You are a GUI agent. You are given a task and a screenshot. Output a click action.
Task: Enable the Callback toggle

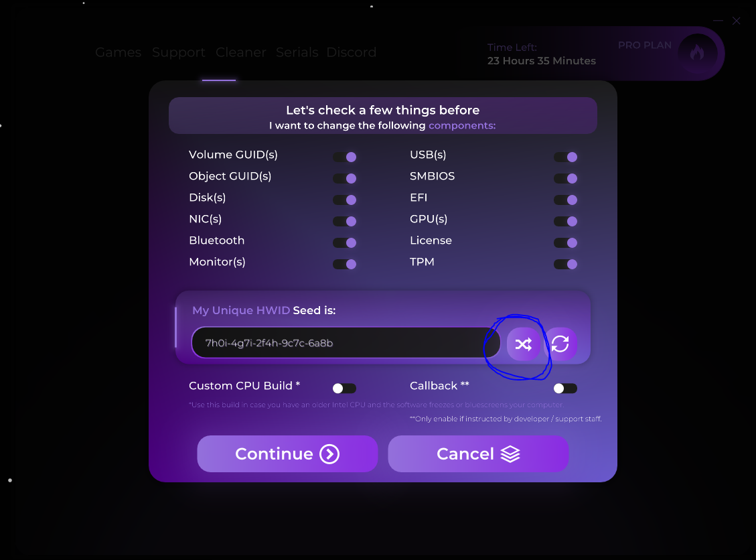(565, 389)
